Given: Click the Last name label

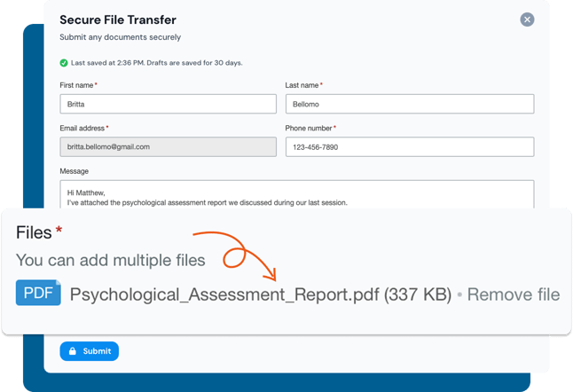Looking at the screenshot, I should 302,85.
